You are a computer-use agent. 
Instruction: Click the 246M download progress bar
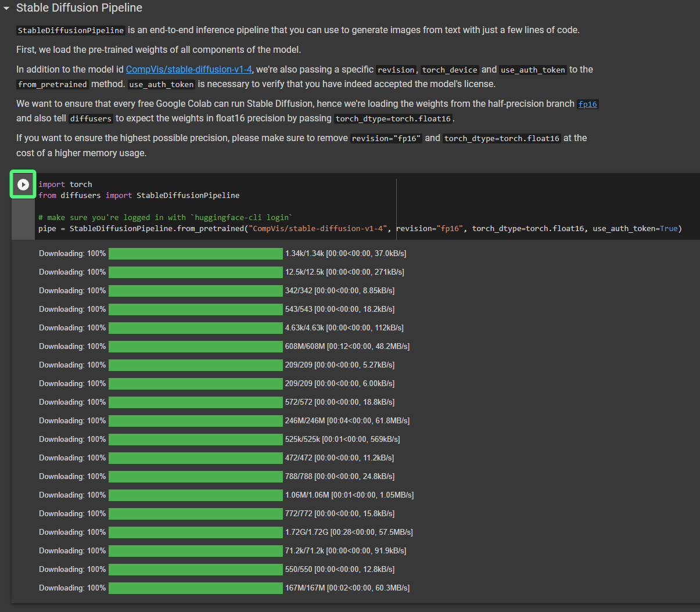(x=195, y=421)
